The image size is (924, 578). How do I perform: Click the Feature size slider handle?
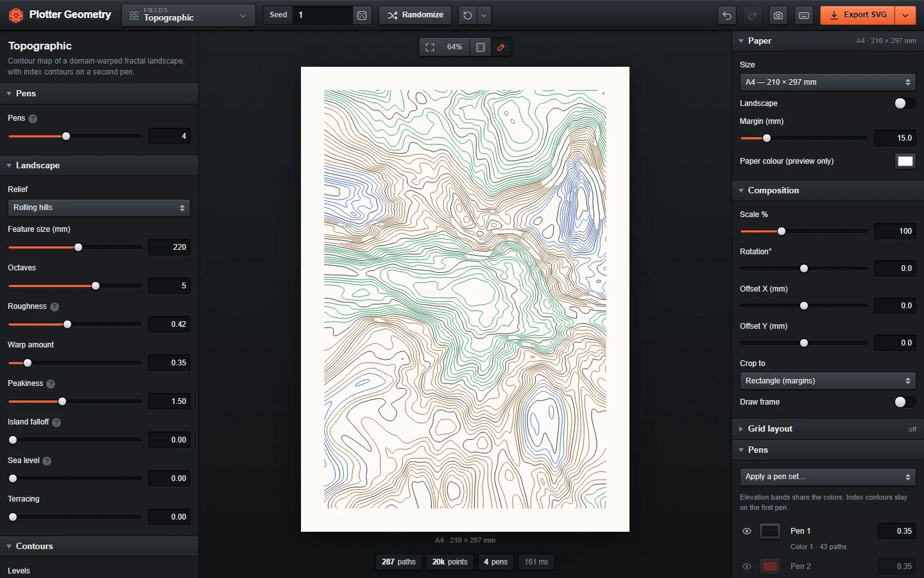pyautogui.click(x=78, y=247)
